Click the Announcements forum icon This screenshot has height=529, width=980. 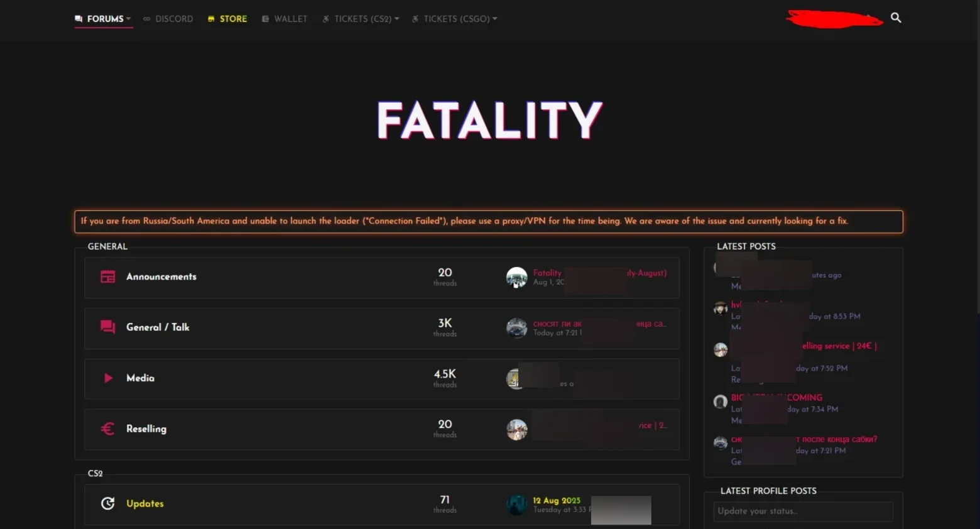pyautogui.click(x=108, y=276)
